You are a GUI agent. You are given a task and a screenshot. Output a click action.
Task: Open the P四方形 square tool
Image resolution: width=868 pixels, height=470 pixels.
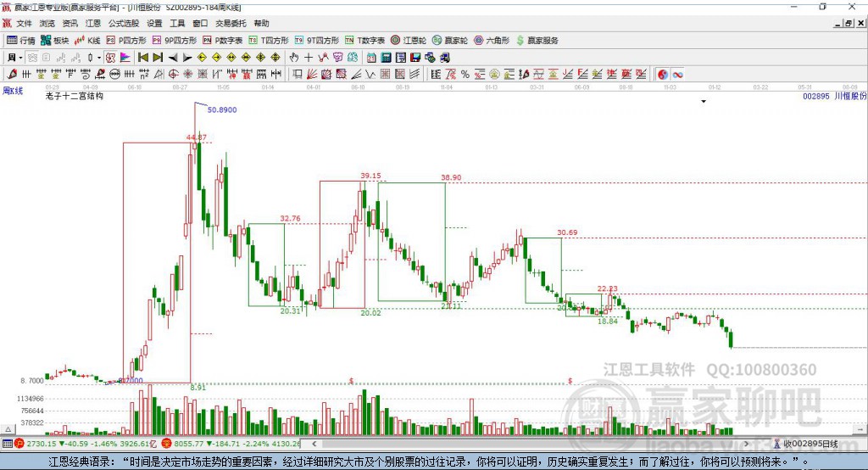coord(126,41)
